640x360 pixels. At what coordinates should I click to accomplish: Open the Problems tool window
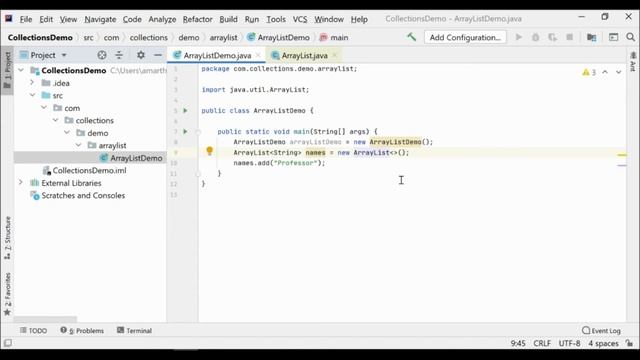82,330
